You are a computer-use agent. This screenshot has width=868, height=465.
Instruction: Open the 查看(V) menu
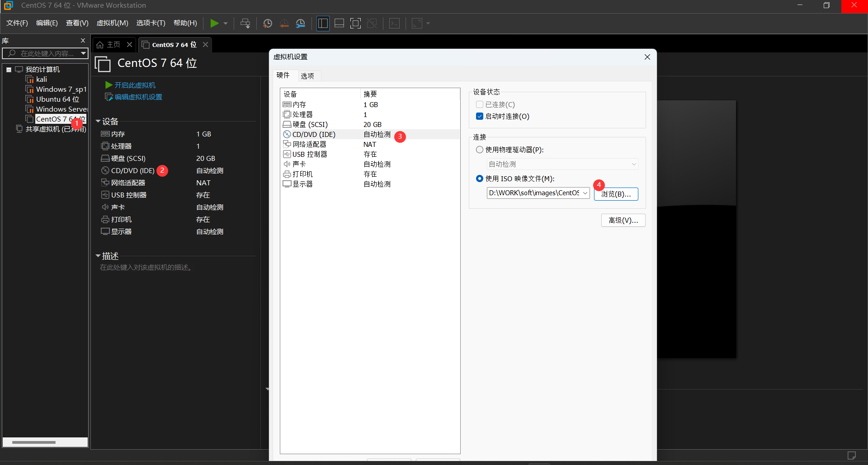tap(77, 23)
